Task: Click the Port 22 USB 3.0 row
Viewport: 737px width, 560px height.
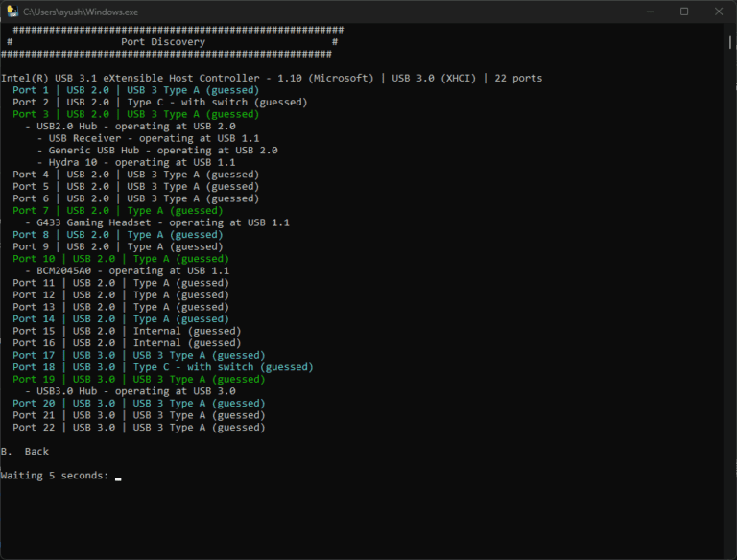Action: 138,428
